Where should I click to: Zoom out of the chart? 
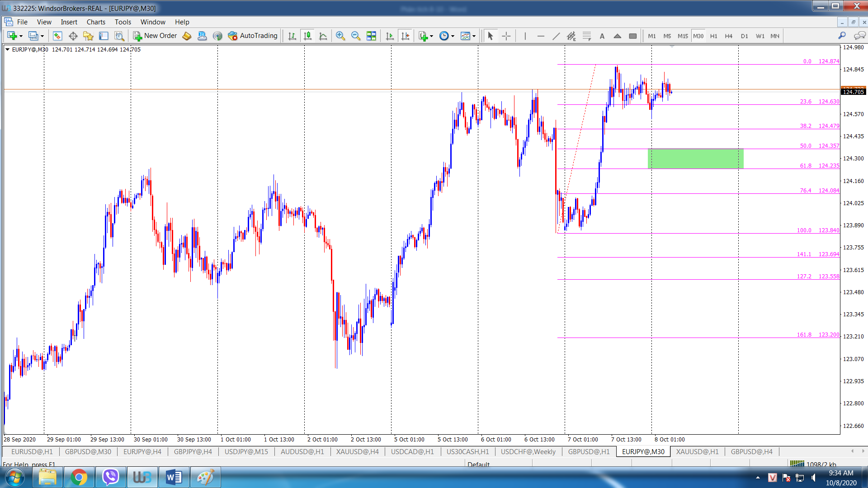pyautogui.click(x=356, y=36)
